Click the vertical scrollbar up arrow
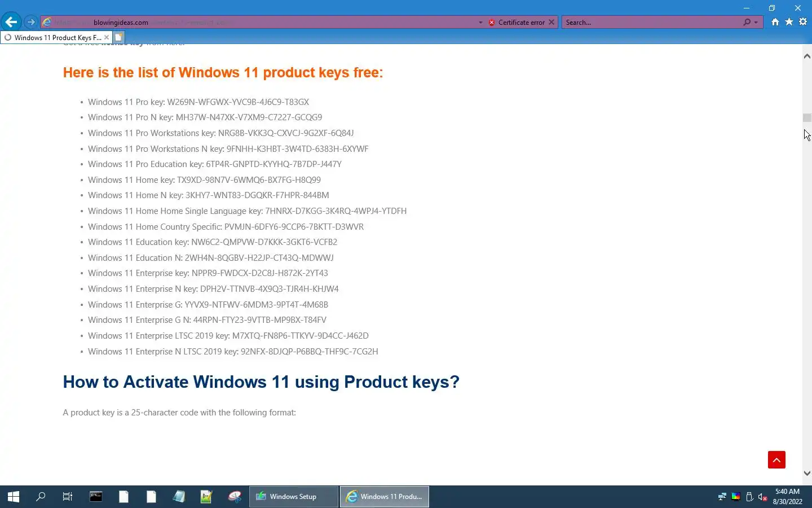 pyautogui.click(x=807, y=56)
